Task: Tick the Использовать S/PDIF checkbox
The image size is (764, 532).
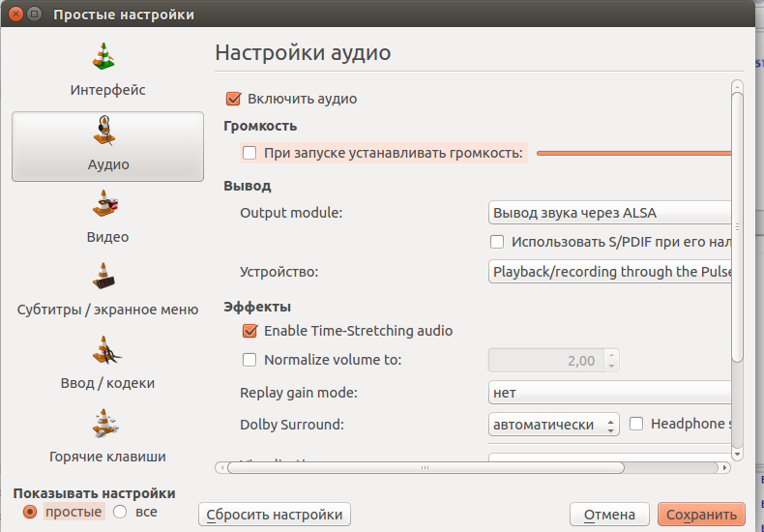Action: click(497, 242)
